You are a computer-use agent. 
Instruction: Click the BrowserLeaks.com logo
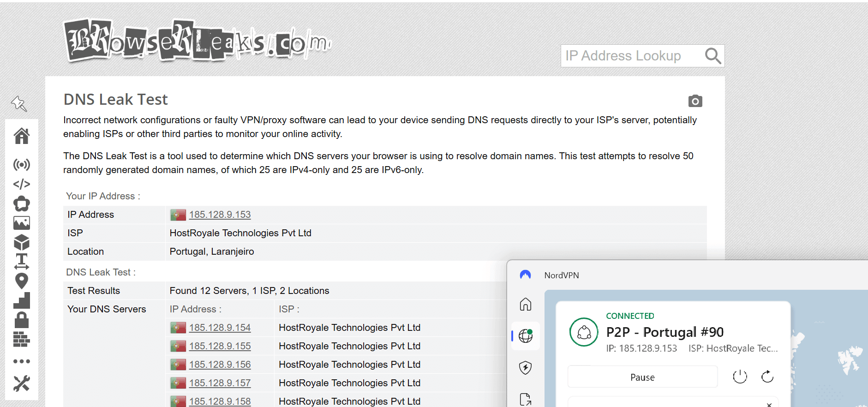click(x=198, y=41)
